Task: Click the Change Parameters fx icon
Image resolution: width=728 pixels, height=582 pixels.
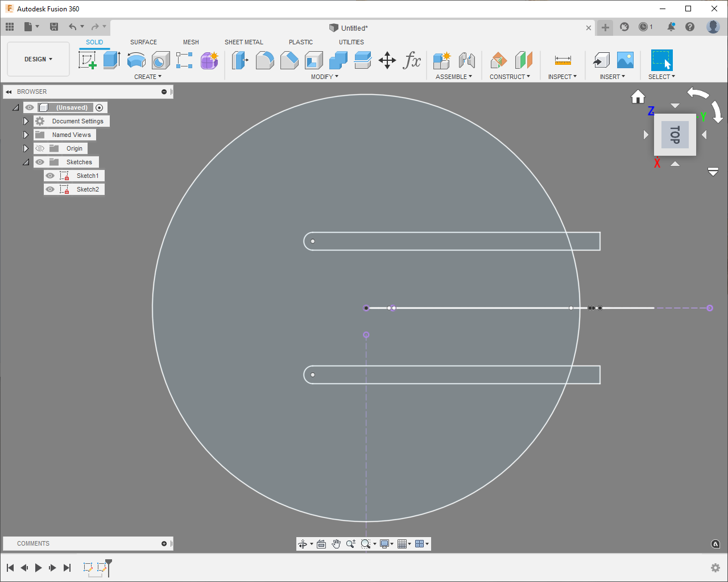Action: click(412, 60)
